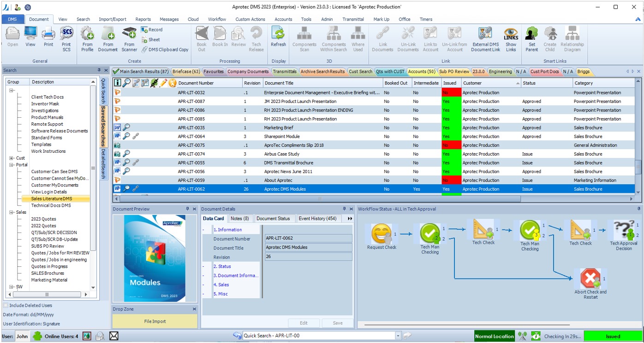Collapse the 4. Sales data card section
The width and height of the screenshot is (644, 343).
[204, 285]
